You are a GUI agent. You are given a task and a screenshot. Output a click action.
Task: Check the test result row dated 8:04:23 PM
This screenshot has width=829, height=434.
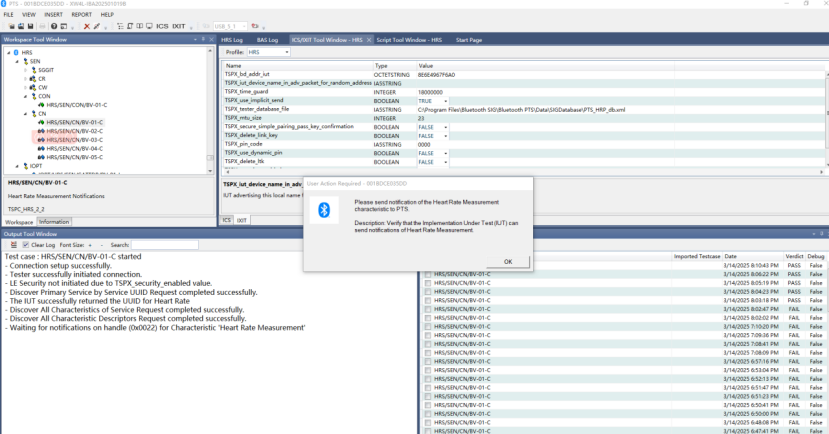pyautogui.click(x=428, y=292)
